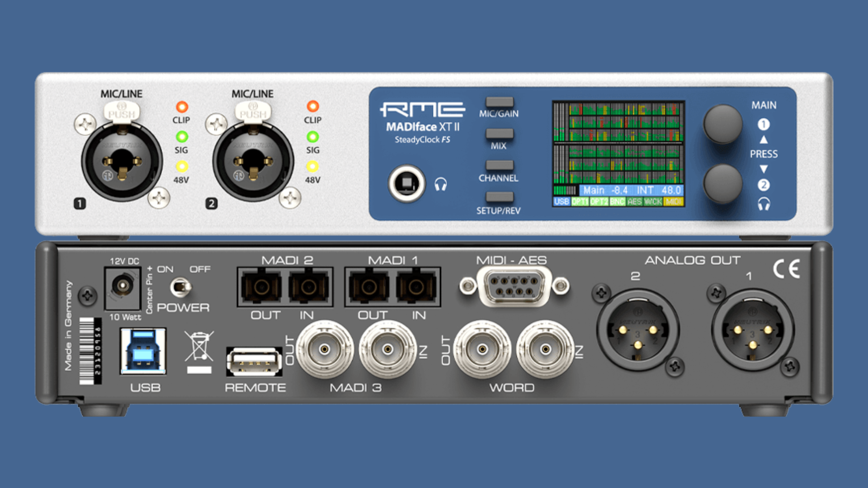Select the MIDI indicator on the display
This screenshot has height=488, width=868.
tap(672, 202)
